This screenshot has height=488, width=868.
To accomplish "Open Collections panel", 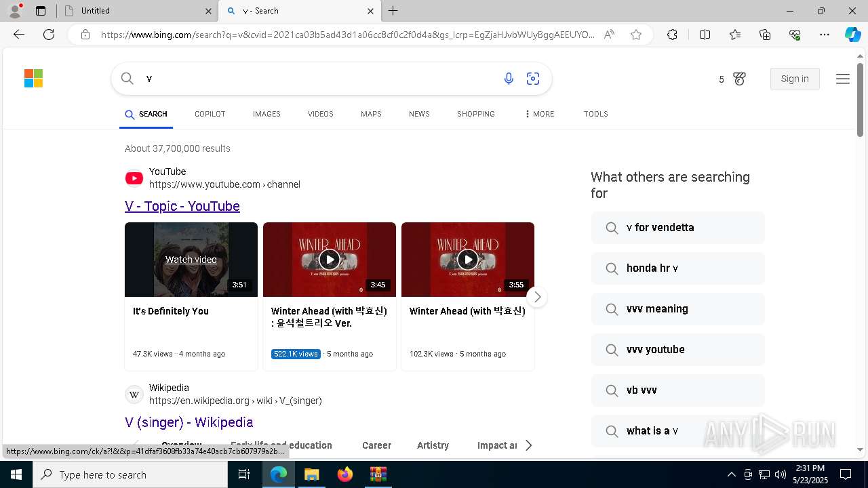I will coord(765,35).
